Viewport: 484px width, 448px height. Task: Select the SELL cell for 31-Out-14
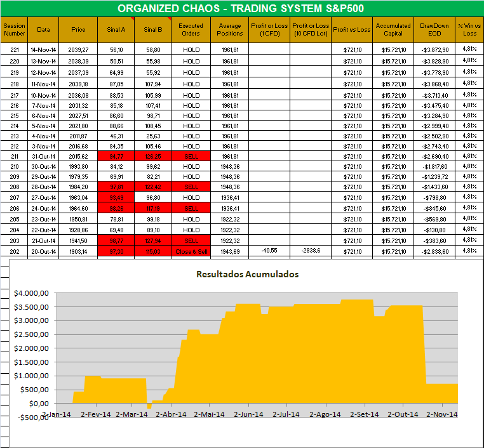pyautogui.click(x=191, y=156)
